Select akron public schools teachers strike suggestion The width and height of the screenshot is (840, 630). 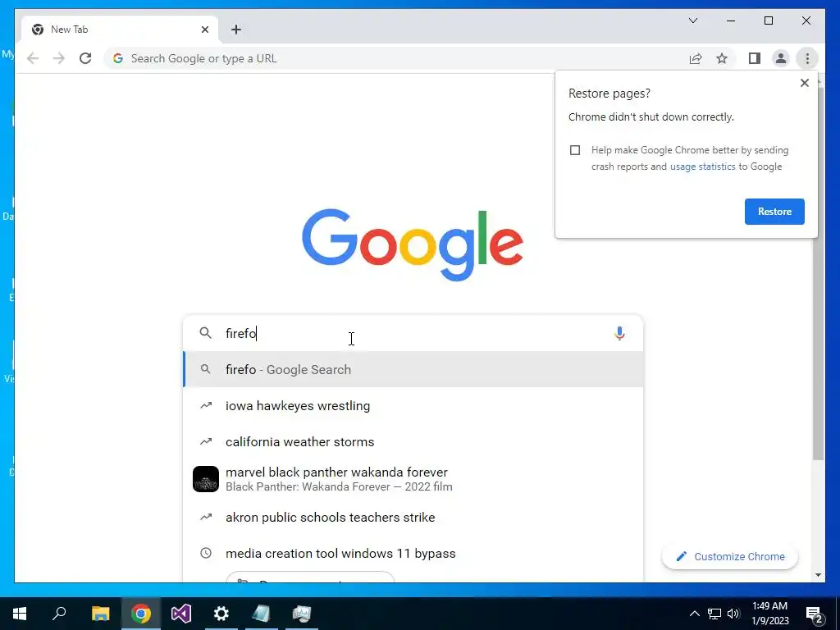[413, 518]
